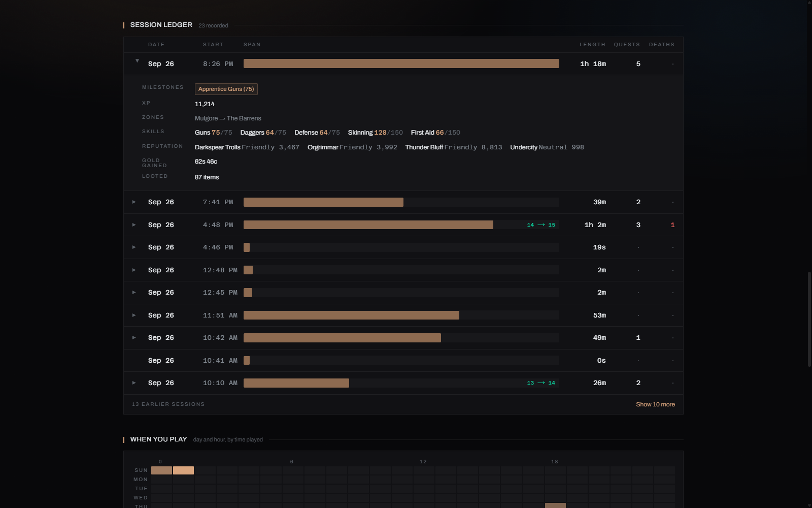This screenshot has height=508, width=812.
Task: Click the 7:41 PM session span bar
Action: pos(323,202)
